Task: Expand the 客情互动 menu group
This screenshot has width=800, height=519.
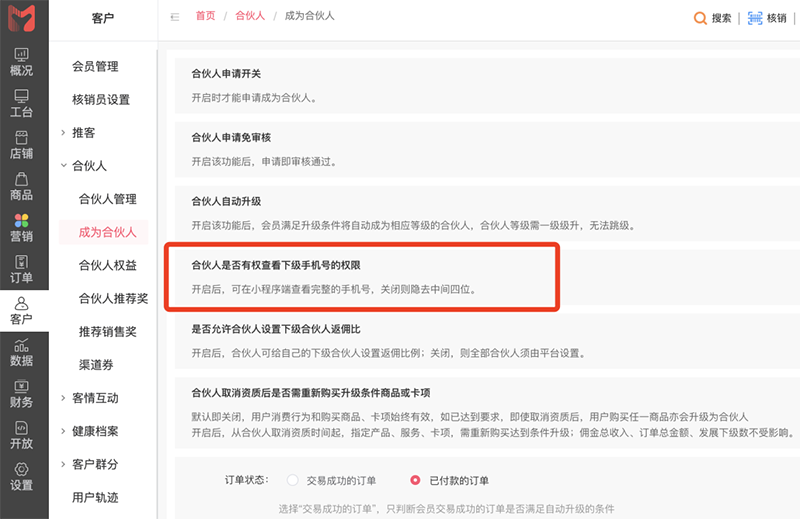Action: click(x=63, y=398)
